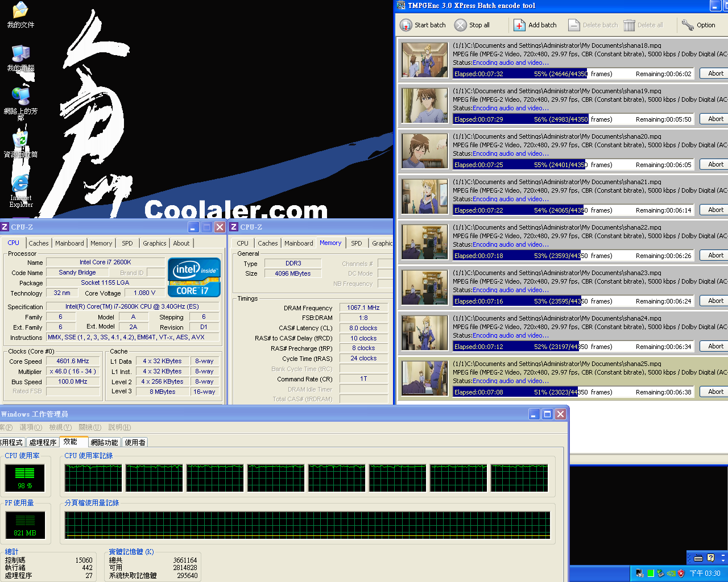The height and width of the screenshot is (582, 728).
Task: Open 檢視(V) menu in Task Manager
Action: [x=60, y=427]
